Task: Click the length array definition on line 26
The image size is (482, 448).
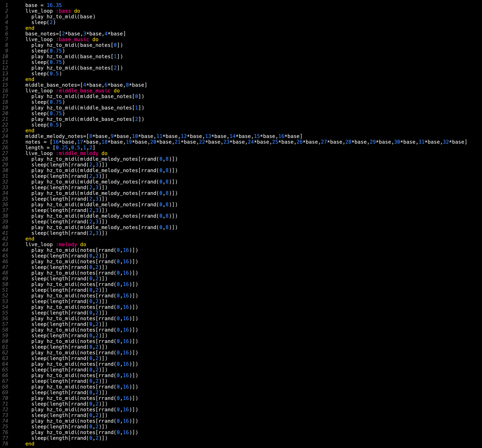Action: click(x=60, y=147)
